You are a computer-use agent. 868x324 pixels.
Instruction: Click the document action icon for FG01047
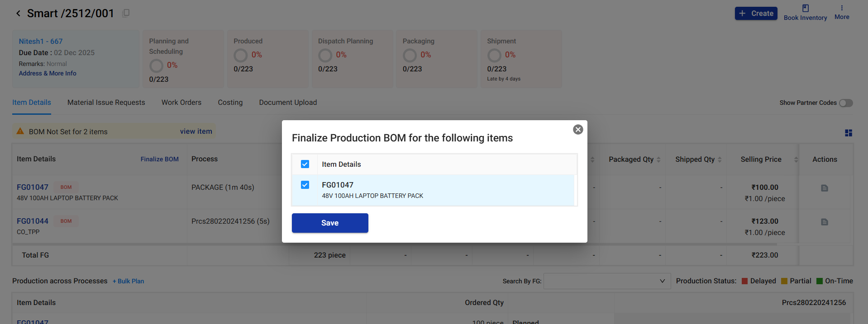(x=824, y=188)
